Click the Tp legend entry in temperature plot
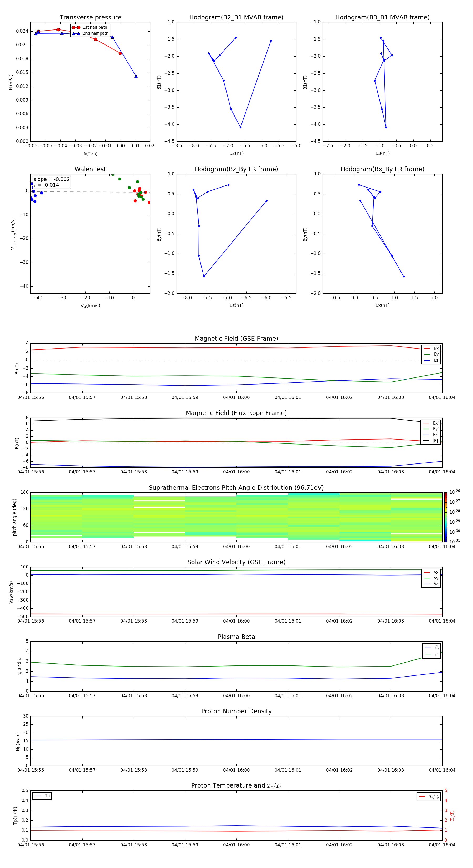 coord(42,796)
